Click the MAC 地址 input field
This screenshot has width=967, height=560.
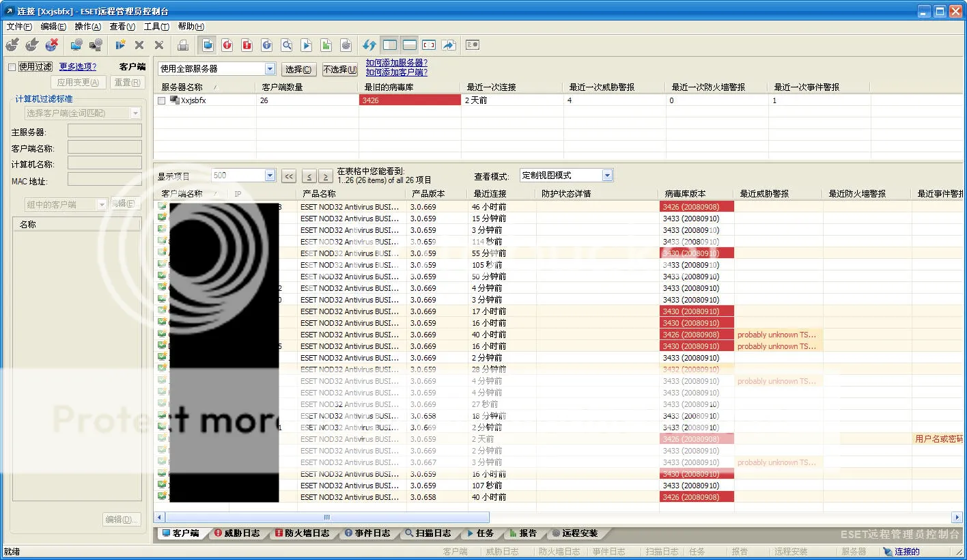click(104, 179)
